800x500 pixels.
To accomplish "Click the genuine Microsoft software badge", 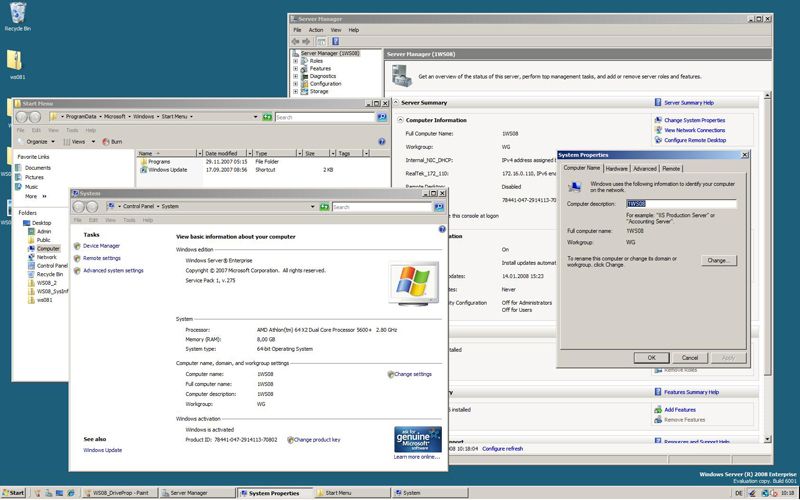I will 418,439.
